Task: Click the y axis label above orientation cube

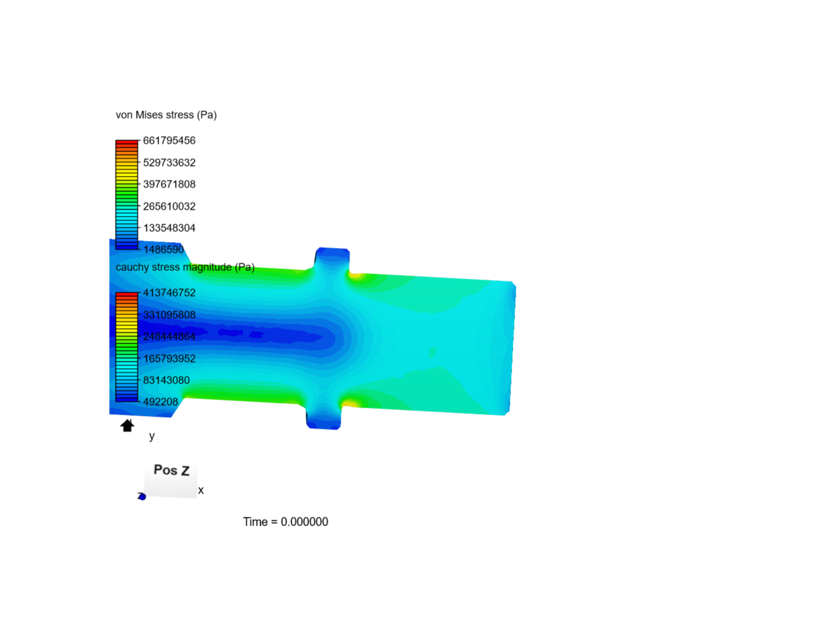Action: click(x=152, y=436)
